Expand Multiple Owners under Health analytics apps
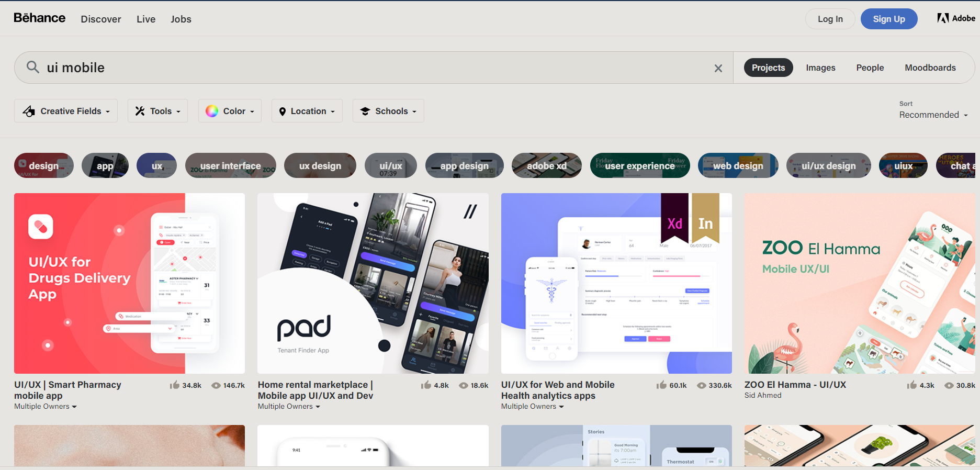The width and height of the screenshot is (980, 470). (533, 407)
